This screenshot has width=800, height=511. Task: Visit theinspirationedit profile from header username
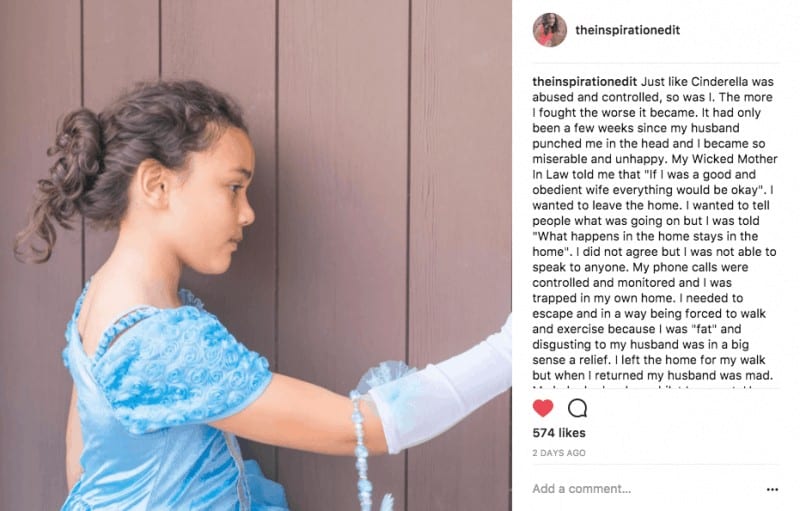click(628, 30)
